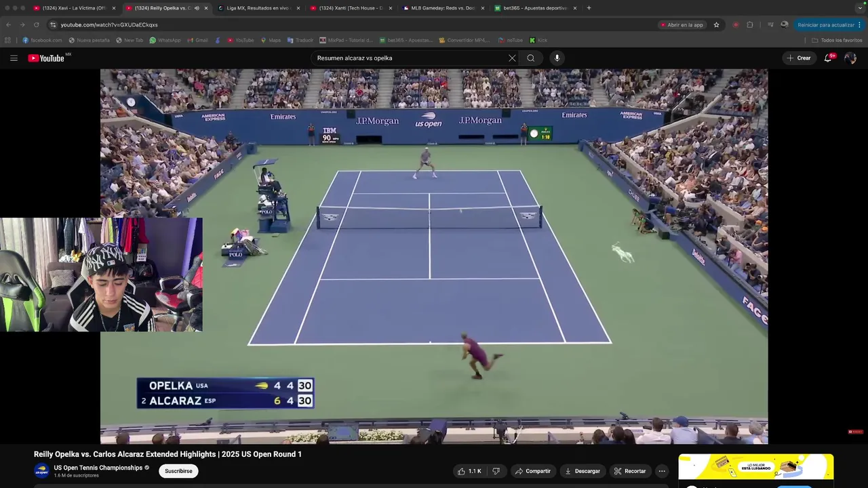
Task: Run search with the magnifier button
Action: tap(531, 58)
